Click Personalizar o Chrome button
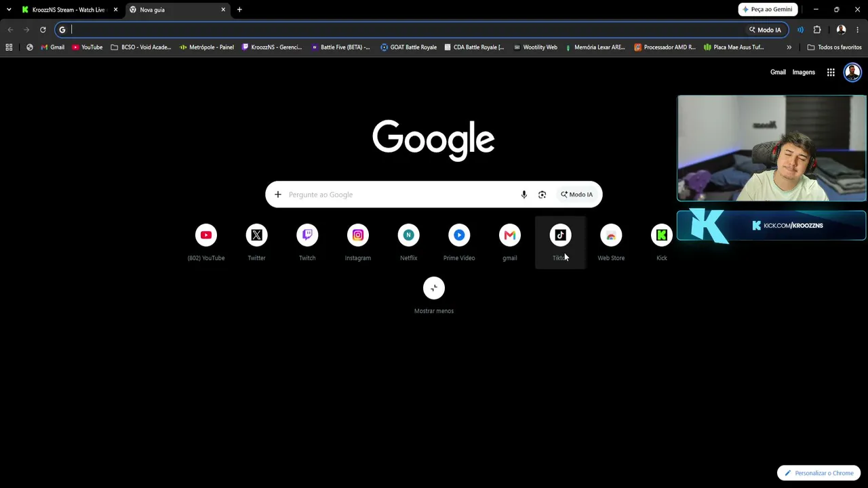The width and height of the screenshot is (868, 488). coord(819,473)
